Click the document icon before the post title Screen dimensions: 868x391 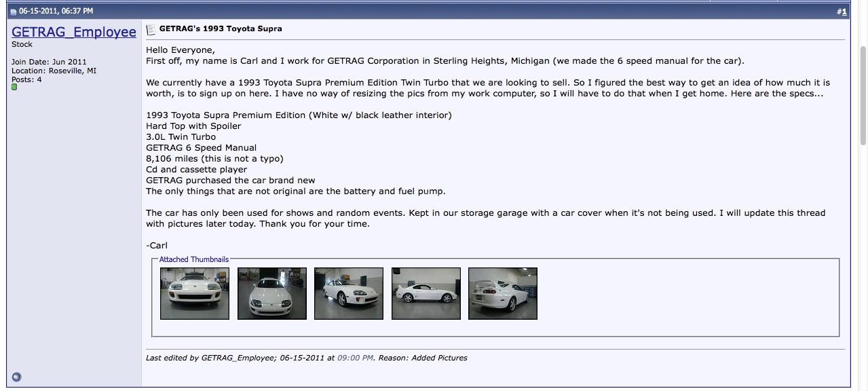pos(151,29)
